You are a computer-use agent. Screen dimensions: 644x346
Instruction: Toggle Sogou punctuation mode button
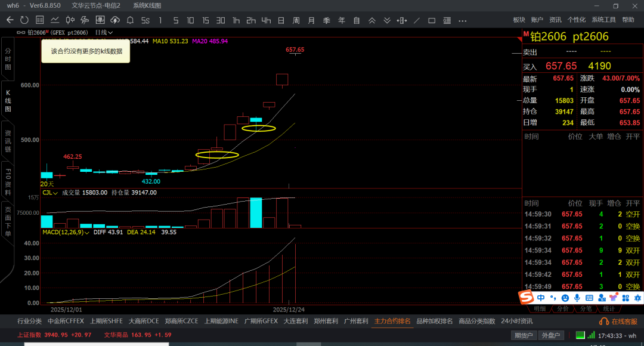pos(553,298)
